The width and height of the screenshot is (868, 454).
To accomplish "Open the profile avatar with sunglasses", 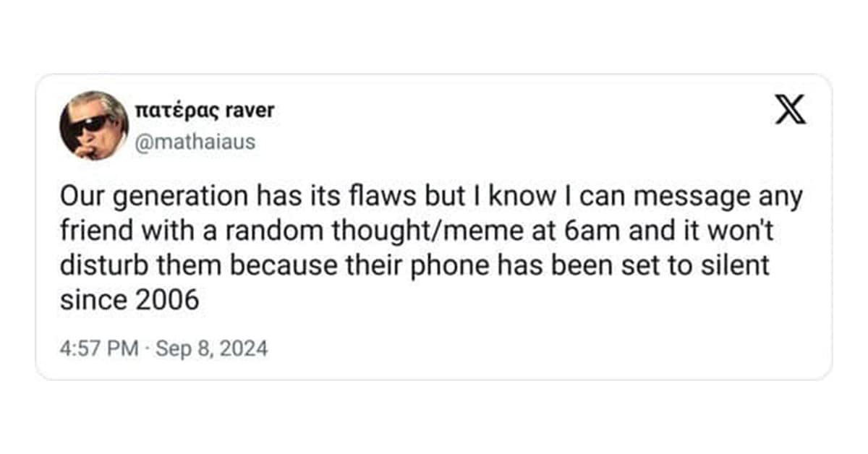I will coord(93,125).
